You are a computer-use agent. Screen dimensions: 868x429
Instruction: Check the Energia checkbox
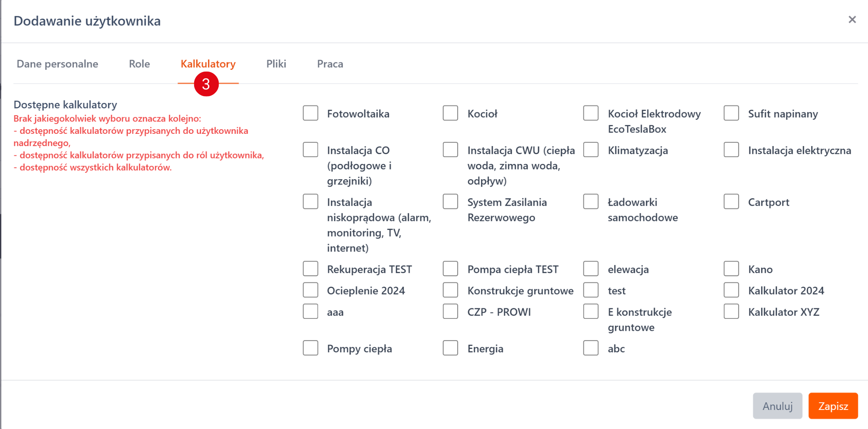coord(450,348)
